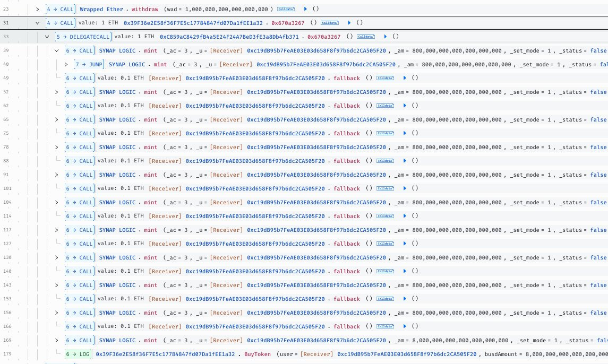This screenshot has height=364, width=608.
Task: Click the Calldata badge on line 49 fallback
Action: pyautogui.click(x=385, y=78)
